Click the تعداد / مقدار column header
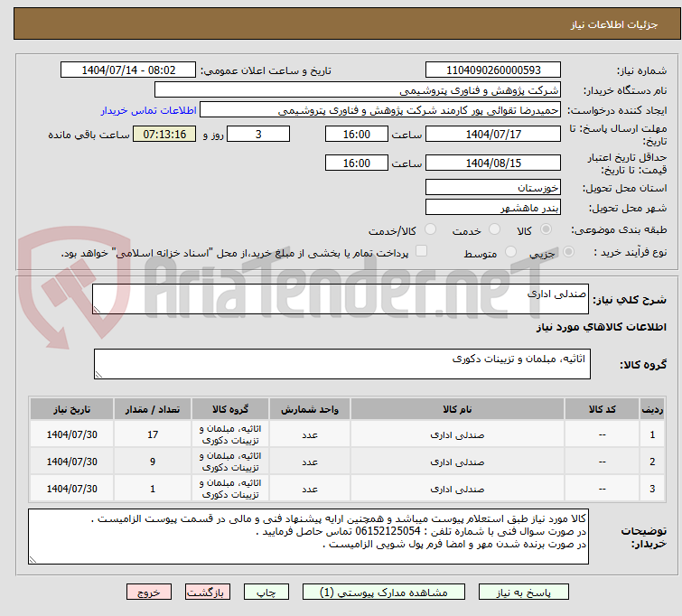The width and height of the screenshot is (682, 616). click(153, 409)
